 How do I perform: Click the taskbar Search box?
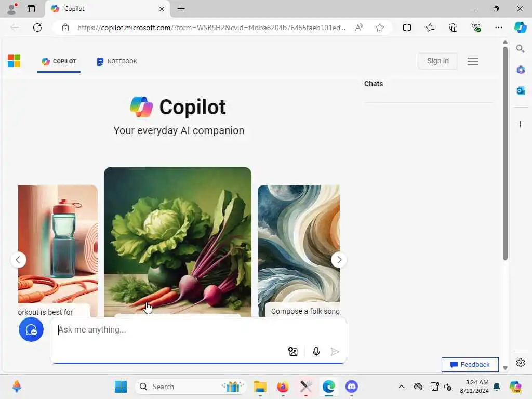190,387
